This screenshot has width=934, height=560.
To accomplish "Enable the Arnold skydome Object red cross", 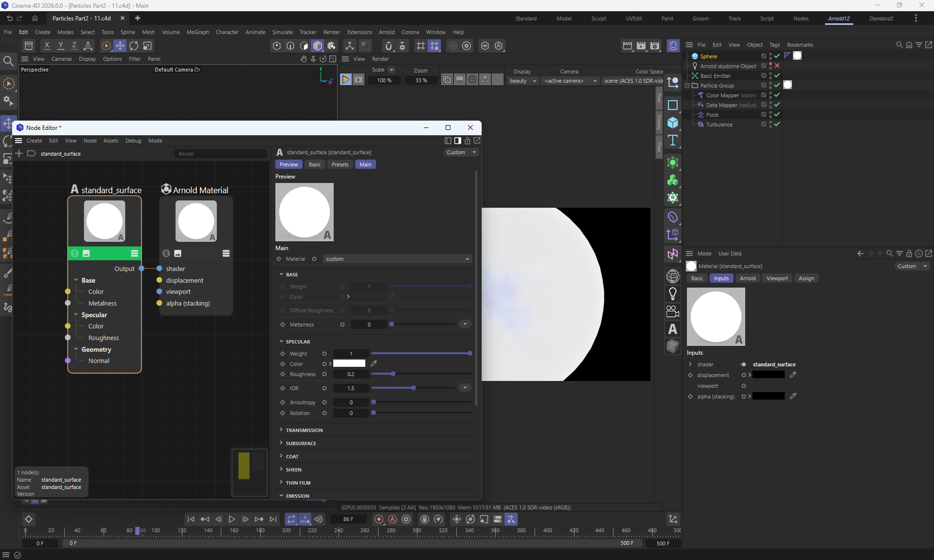I will pos(777,66).
